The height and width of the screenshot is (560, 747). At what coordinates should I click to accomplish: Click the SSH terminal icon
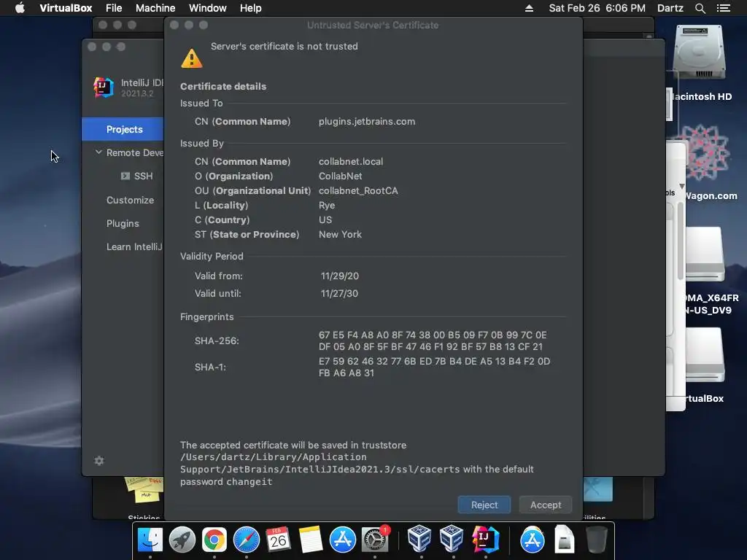coord(125,176)
